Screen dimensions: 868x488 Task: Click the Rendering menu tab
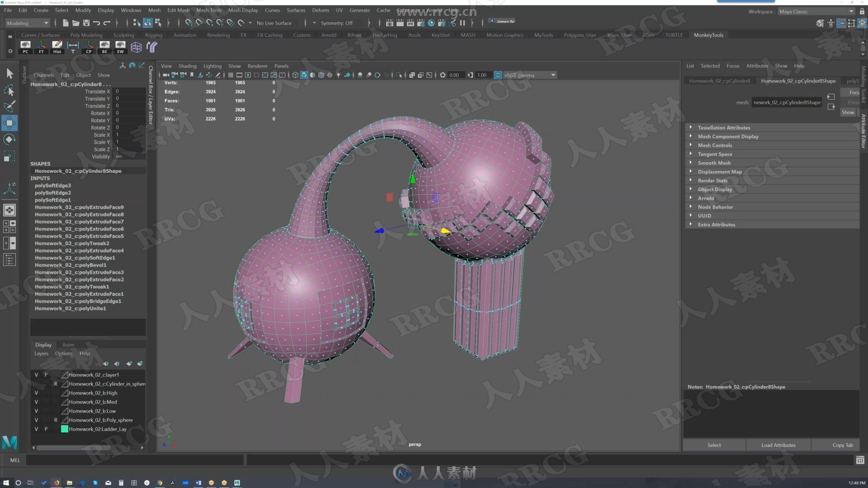pos(218,34)
